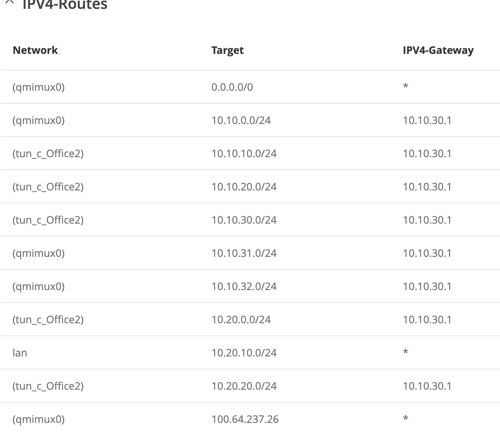Click the gateway 10.10.30.1 for 10.20.20.0/24
This screenshot has width=500, height=448.
pyautogui.click(x=427, y=386)
